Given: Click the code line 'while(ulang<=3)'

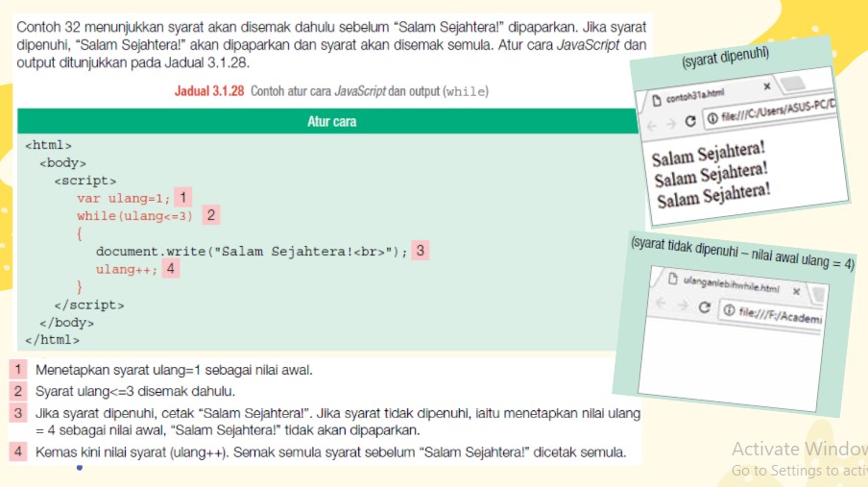Looking at the screenshot, I should click(x=134, y=216).
